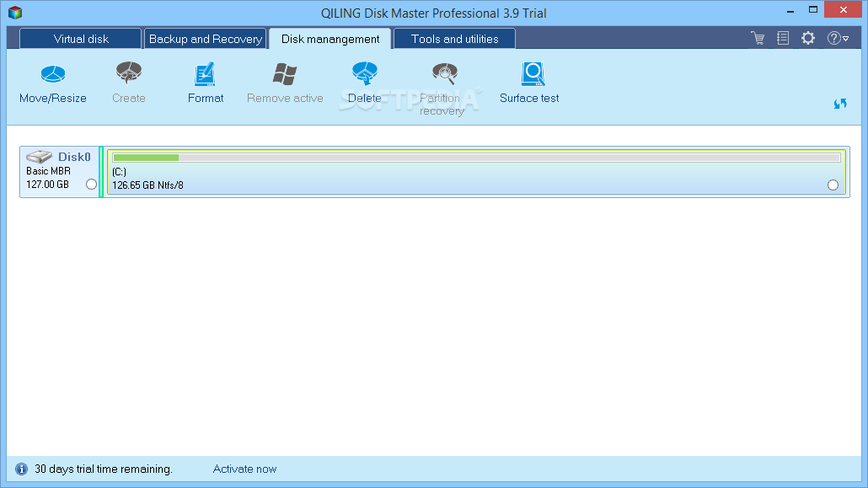Minimize the Disk Master window

[x=790, y=10]
